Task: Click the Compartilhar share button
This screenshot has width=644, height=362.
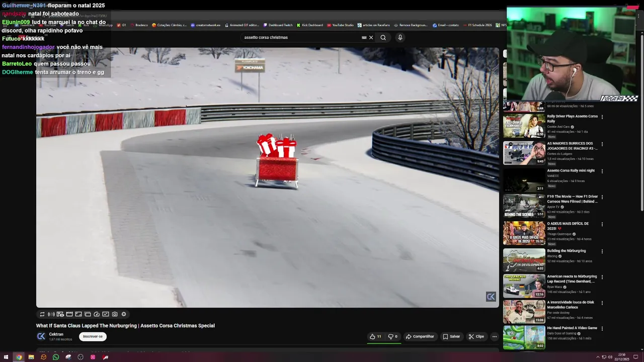Action: (420, 336)
